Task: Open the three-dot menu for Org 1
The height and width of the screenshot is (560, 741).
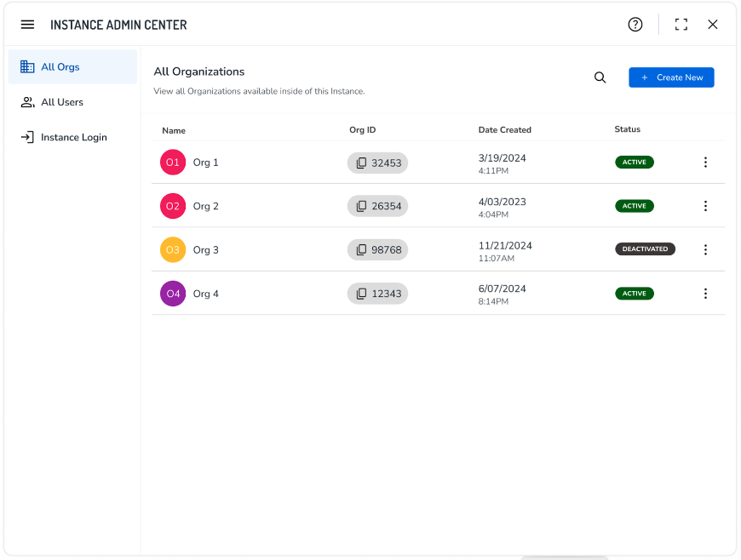Action: point(705,163)
